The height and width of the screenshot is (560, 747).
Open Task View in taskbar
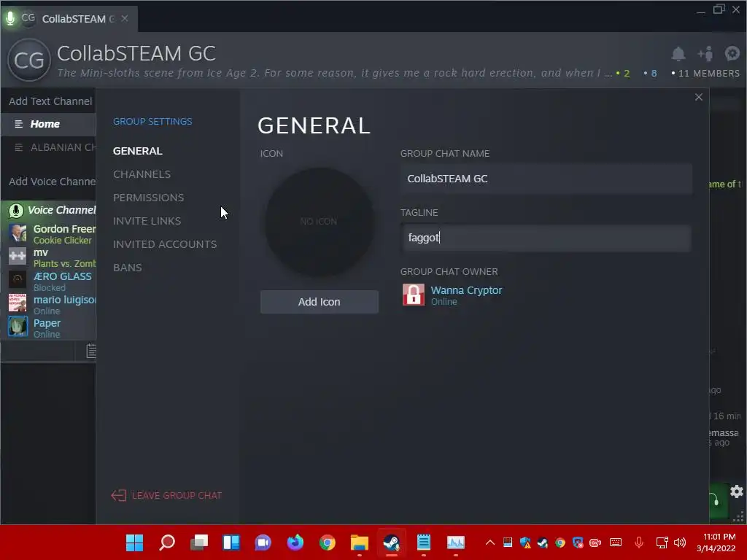199,542
